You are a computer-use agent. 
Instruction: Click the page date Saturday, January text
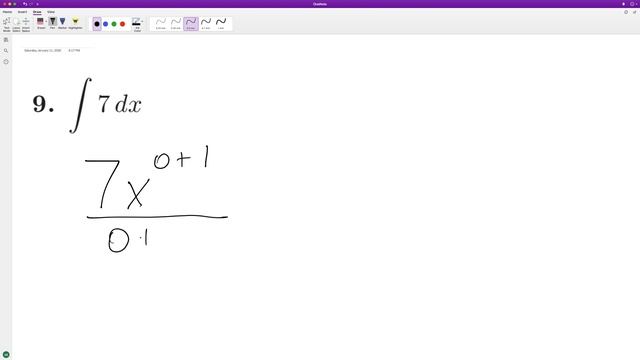coord(42,51)
